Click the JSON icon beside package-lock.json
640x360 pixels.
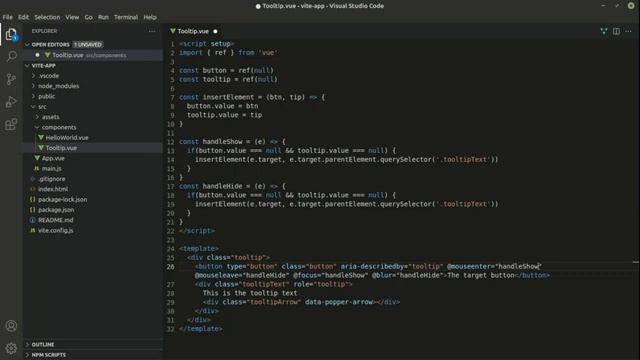click(33, 199)
